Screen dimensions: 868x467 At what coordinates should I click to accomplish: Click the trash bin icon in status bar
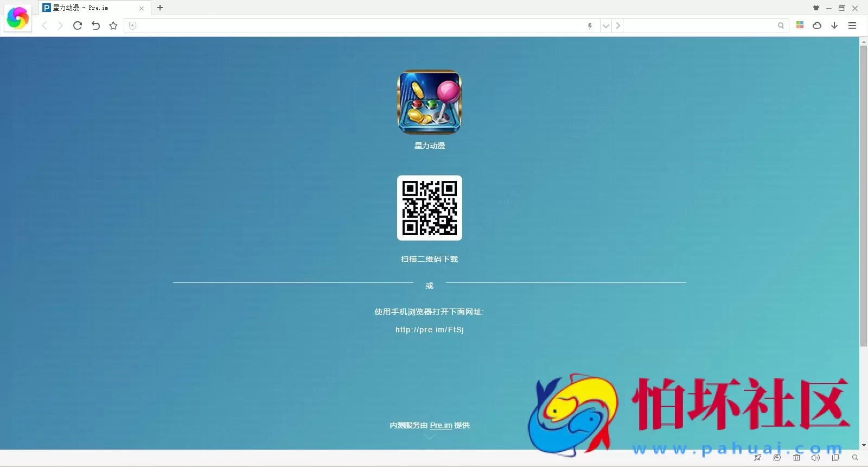[796, 458]
